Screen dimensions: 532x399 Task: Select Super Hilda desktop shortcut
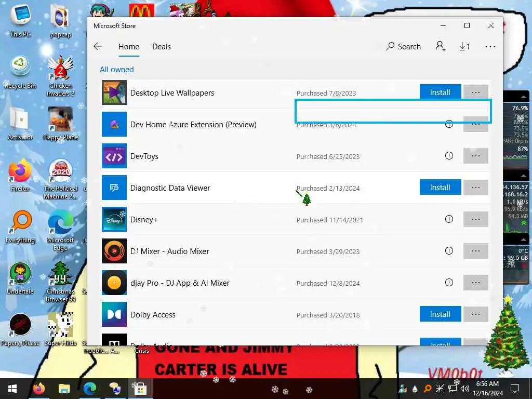click(x=61, y=330)
